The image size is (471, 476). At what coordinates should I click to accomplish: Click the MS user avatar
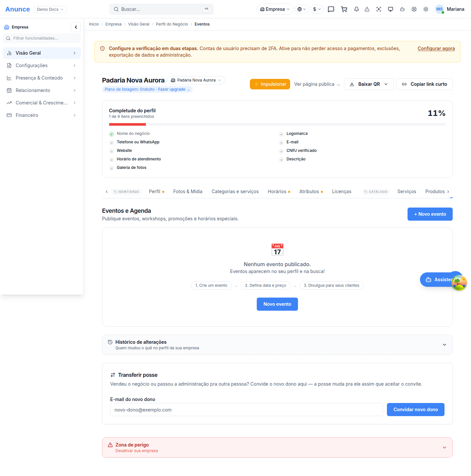(440, 9)
